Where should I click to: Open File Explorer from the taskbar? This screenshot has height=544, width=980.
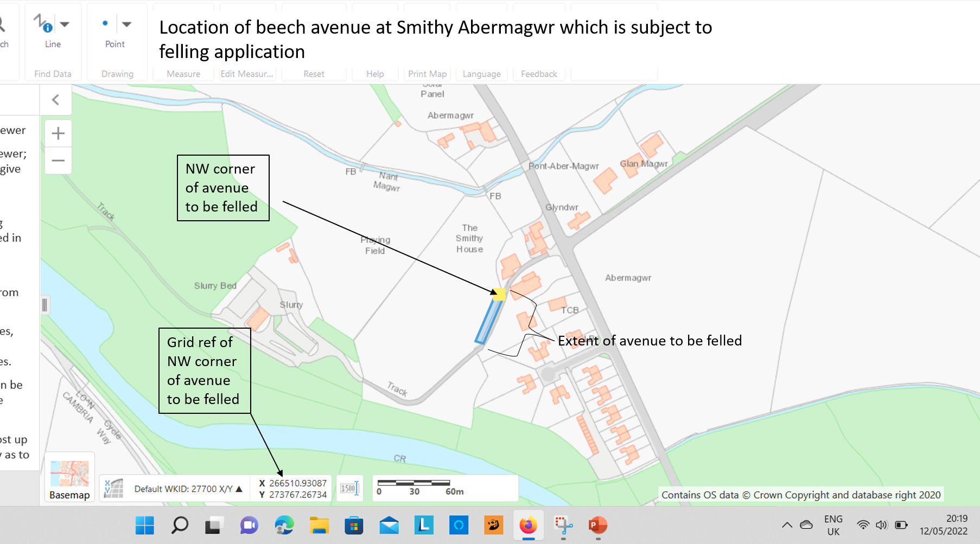coord(319,525)
